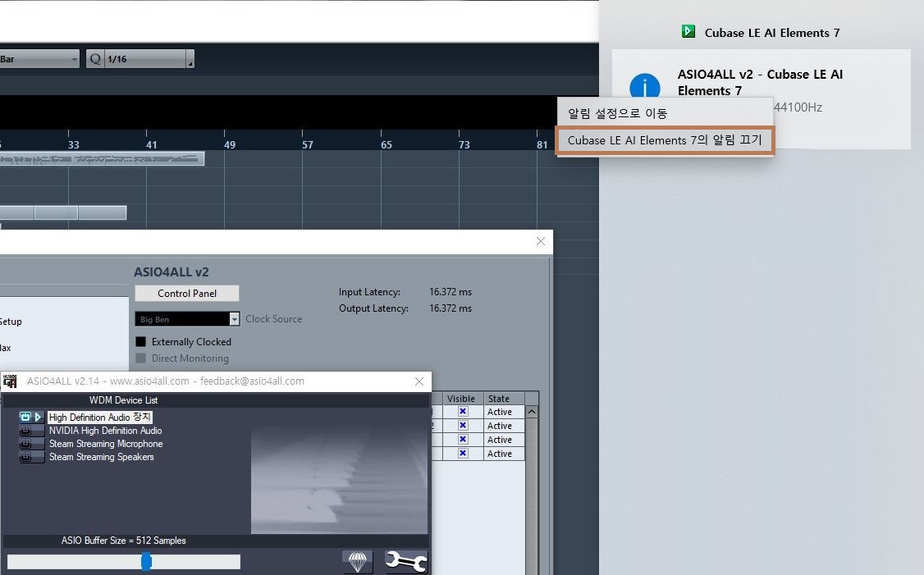The image size is (924, 575).
Task: Toggle power for NVIDIA High Definition Audio
Action: (25, 431)
